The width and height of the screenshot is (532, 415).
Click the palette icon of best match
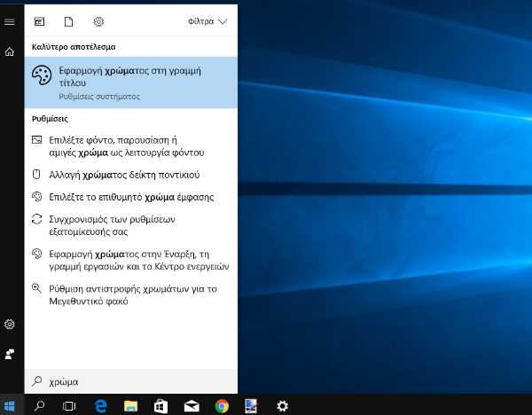[x=42, y=75]
